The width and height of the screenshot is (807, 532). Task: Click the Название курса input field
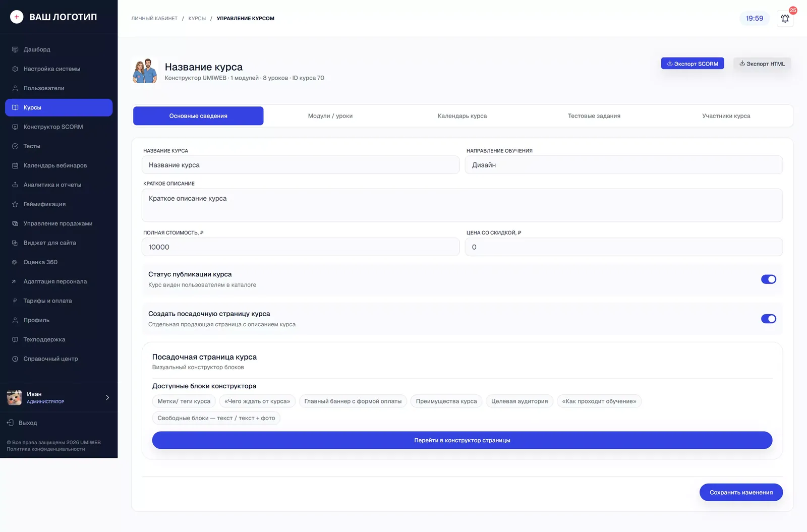point(301,165)
